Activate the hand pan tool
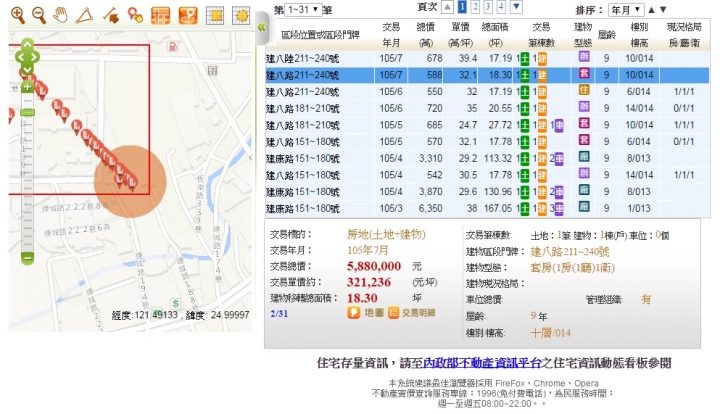Screen dimensions: 720x414 (x=62, y=14)
